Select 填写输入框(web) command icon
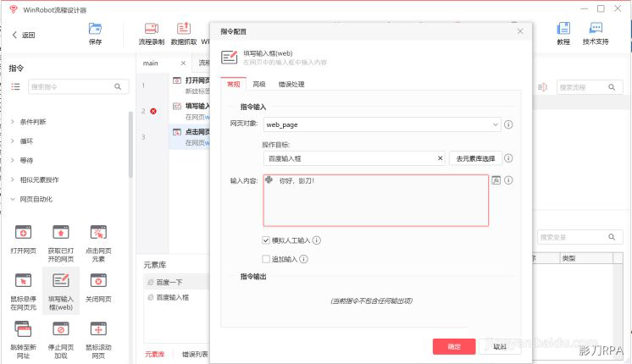This screenshot has width=632, height=364. click(61, 281)
